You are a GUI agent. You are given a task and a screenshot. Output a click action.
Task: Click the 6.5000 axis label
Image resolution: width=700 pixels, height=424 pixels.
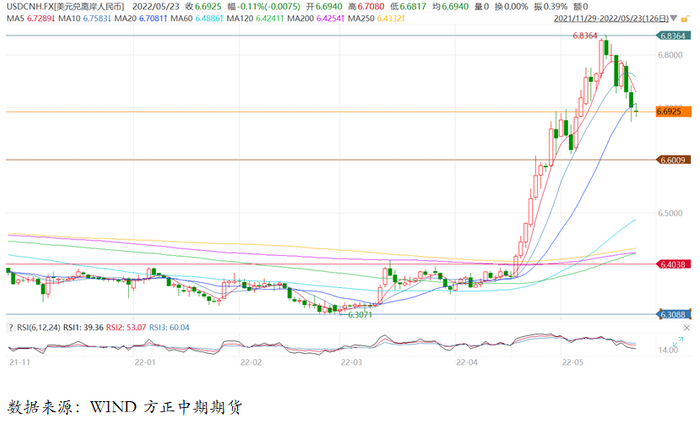click(670, 213)
